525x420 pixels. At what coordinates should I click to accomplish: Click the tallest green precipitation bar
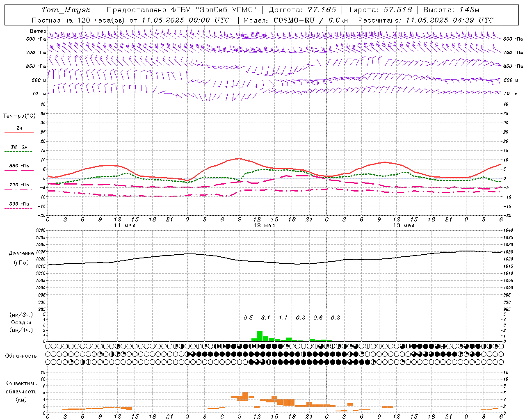tap(260, 336)
